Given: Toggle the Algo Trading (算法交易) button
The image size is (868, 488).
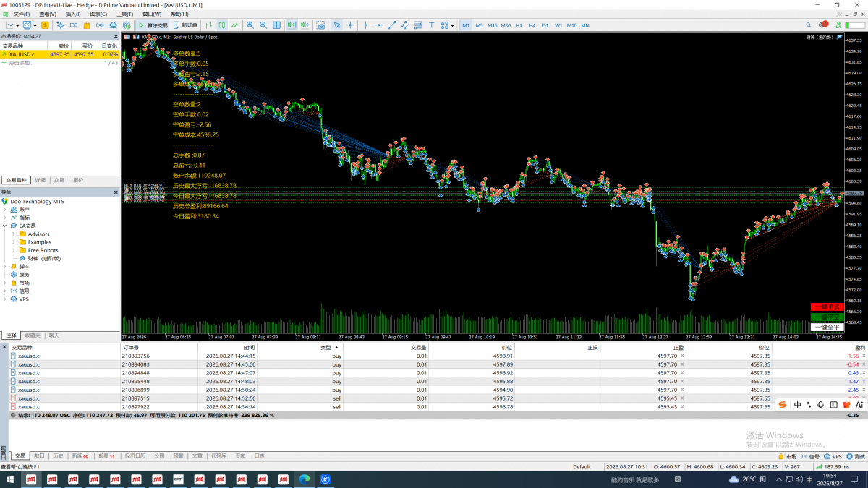Looking at the screenshot, I should [x=153, y=25].
